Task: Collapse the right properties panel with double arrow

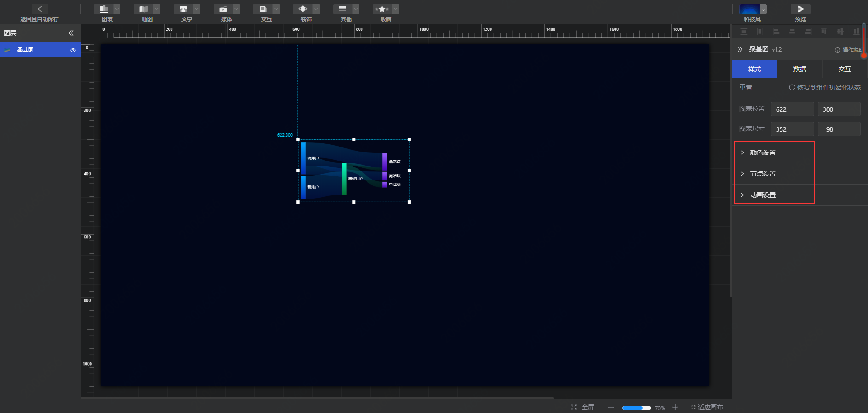Action: click(740, 49)
